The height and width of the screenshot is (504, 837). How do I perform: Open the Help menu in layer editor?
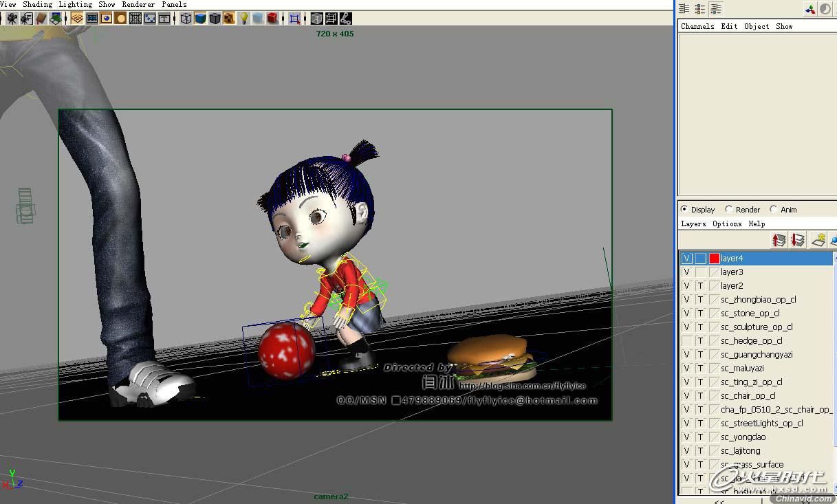[x=757, y=223]
